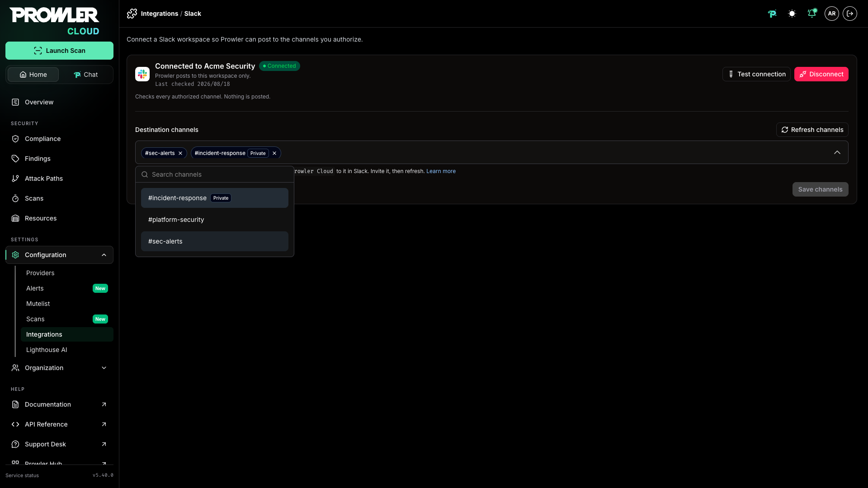Open Support Desk external link
868x488 pixels.
click(x=59, y=444)
